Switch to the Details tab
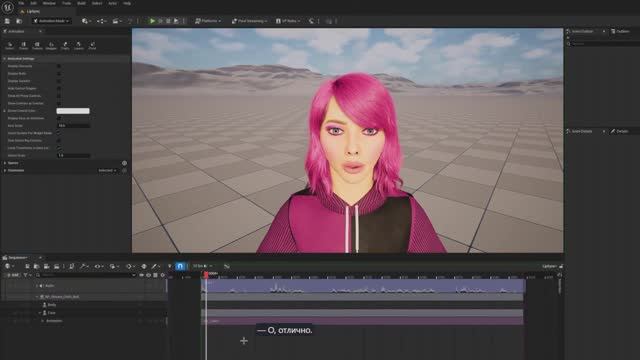The width and height of the screenshot is (640, 360). (621, 131)
